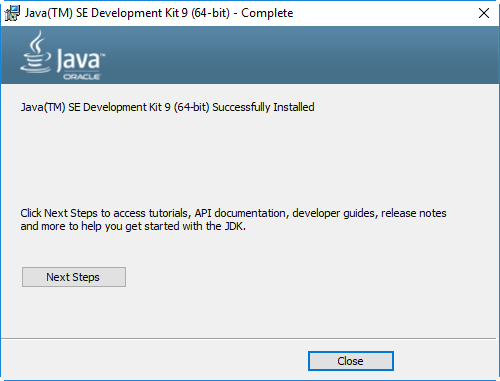Click the Java coffee cup logo
The height and width of the screenshot is (381, 500).
pyautogui.click(x=36, y=52)
